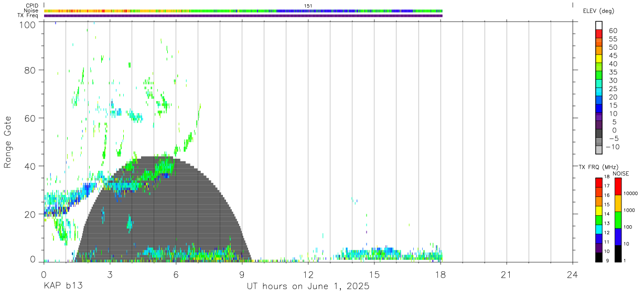Click the TX Freq row label
The height and width of the screenshot is (297, 644).
[x=28, y=16]
